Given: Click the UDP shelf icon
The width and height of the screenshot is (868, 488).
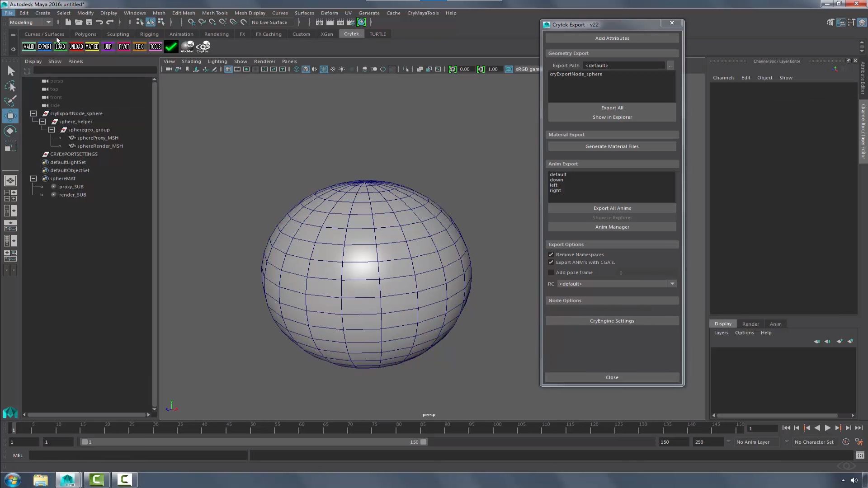Looking at the screenshot, I should (108, 47).
